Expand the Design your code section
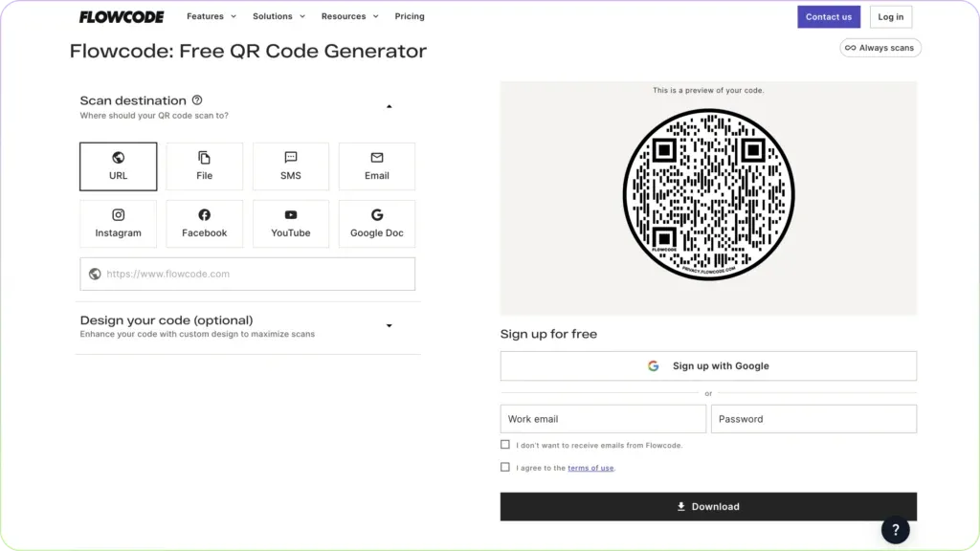The image size is (980, 551). pos(389,325)
